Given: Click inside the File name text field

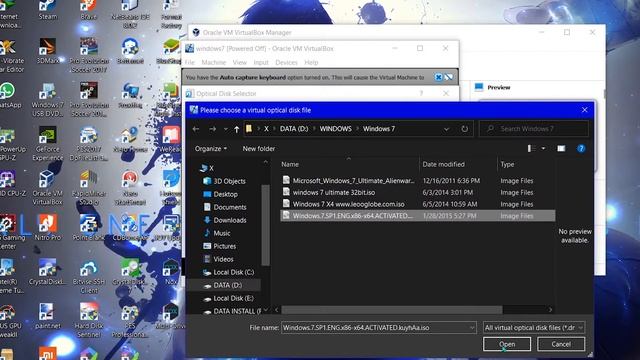Looking at the screenshot, I should [375, 328].
